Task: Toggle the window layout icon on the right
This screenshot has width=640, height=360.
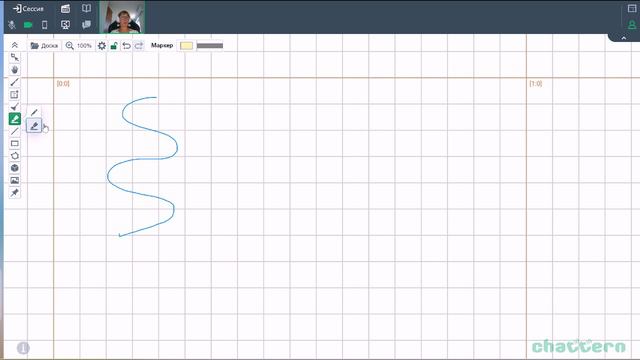Action: [x=632, y=8]
